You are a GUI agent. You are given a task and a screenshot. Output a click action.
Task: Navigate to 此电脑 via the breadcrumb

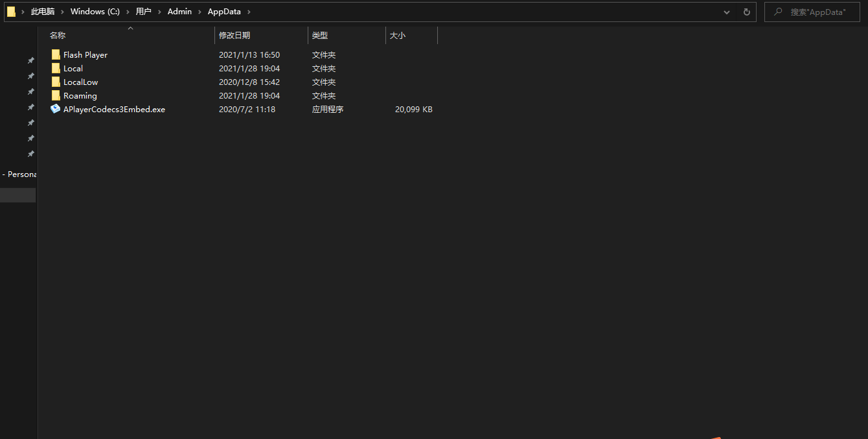43,11
